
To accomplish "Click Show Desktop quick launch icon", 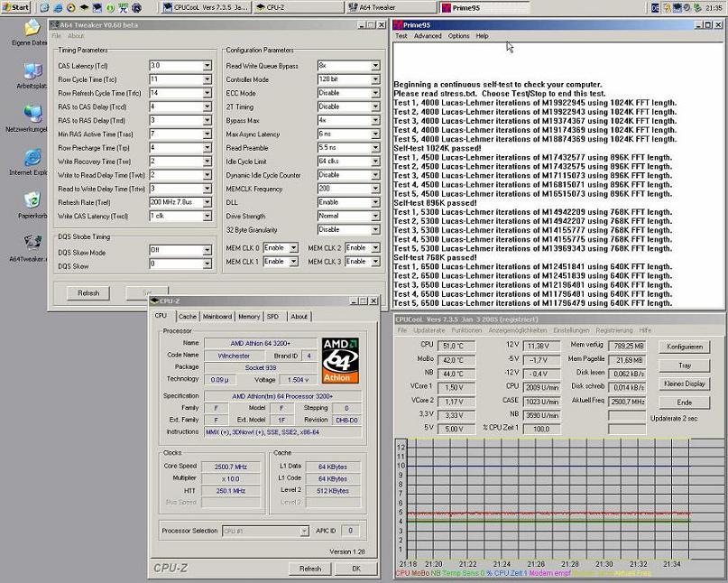I will (44, 8).
